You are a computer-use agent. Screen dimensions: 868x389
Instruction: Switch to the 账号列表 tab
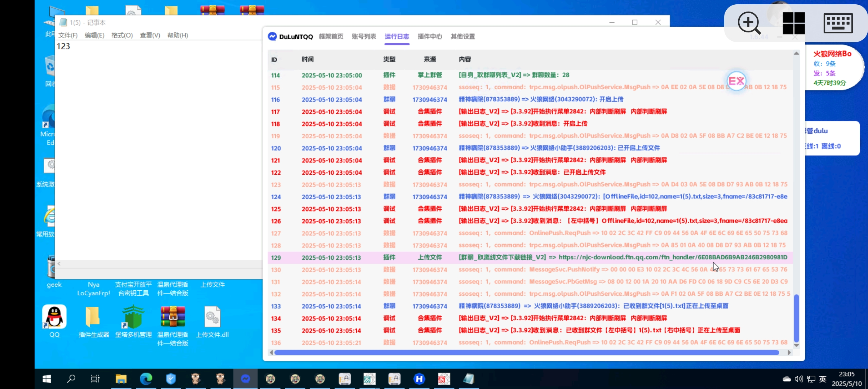click(x=364, y=36)
